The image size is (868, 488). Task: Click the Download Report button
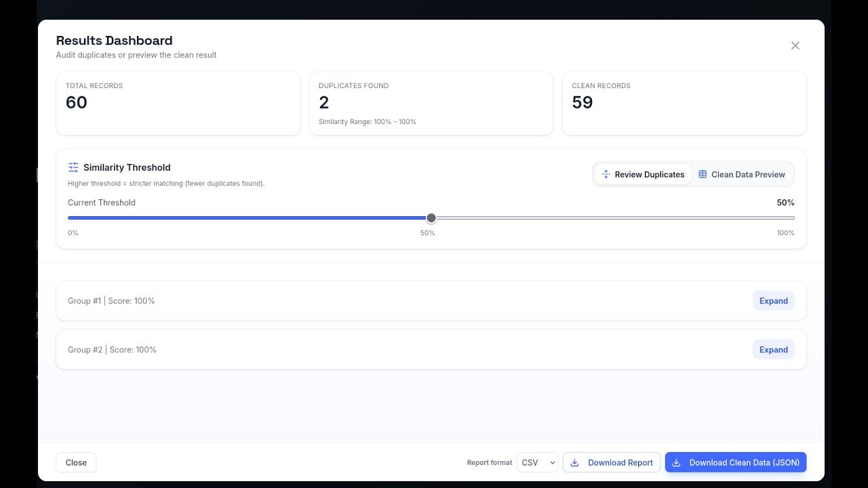pyautogui.click(x=611, y=462)
